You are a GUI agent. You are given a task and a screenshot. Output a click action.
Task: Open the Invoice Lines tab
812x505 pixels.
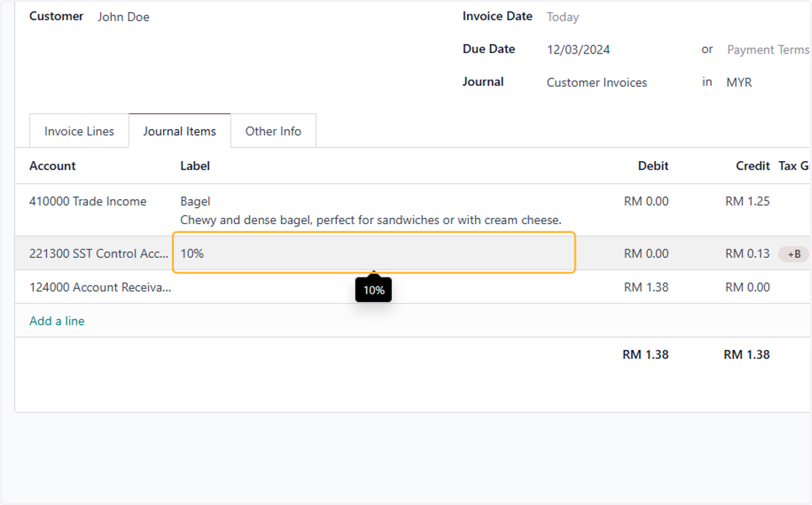pos(79,131)
